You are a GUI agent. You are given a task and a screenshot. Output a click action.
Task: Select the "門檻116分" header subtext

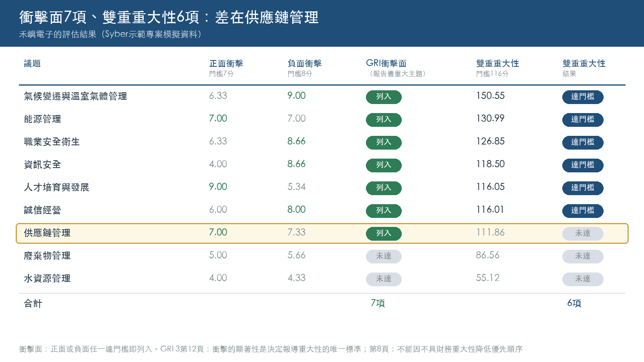tap(492, 74)
